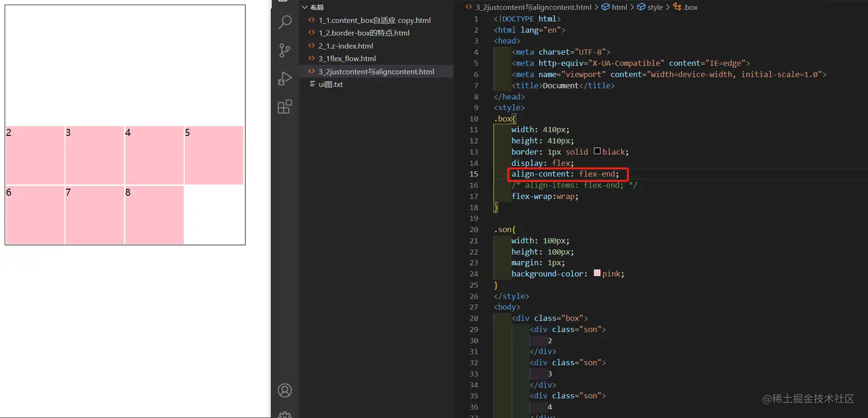Open the Extensions view
Screen dimensions: 868x418
click(285, 106)
